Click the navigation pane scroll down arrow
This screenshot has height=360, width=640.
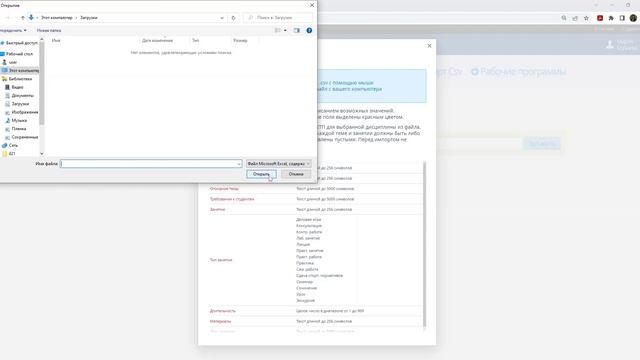(x=42, y=153)
